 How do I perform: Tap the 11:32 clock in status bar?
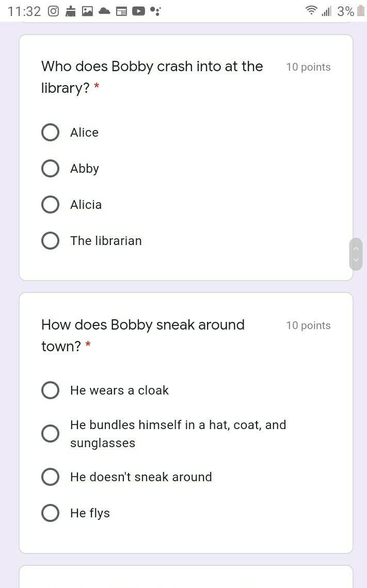coord(24,11)
